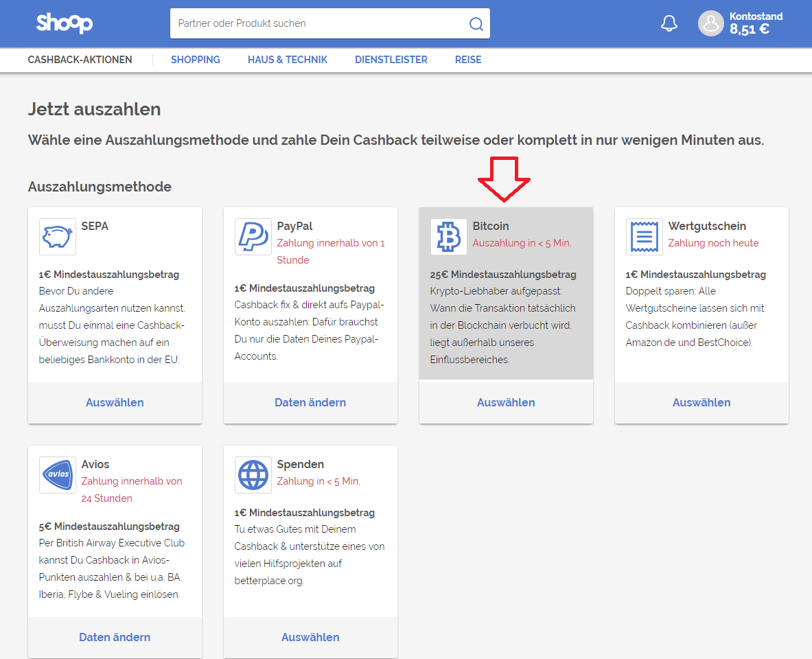Click the SEPA piggy bank icon

(x=57, y=236)
